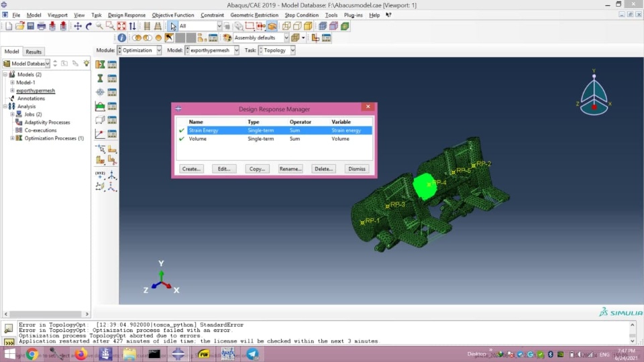Viewport: 644px width, 362px height.
Task: Open the Stop Condition menu
Action: coord(301,15)
